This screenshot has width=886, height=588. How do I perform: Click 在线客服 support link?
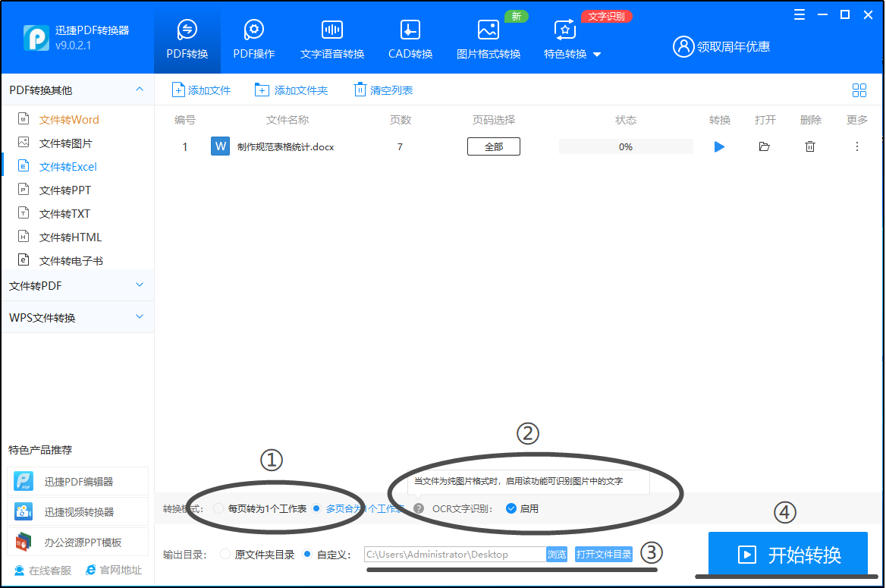tap(43, 570)
